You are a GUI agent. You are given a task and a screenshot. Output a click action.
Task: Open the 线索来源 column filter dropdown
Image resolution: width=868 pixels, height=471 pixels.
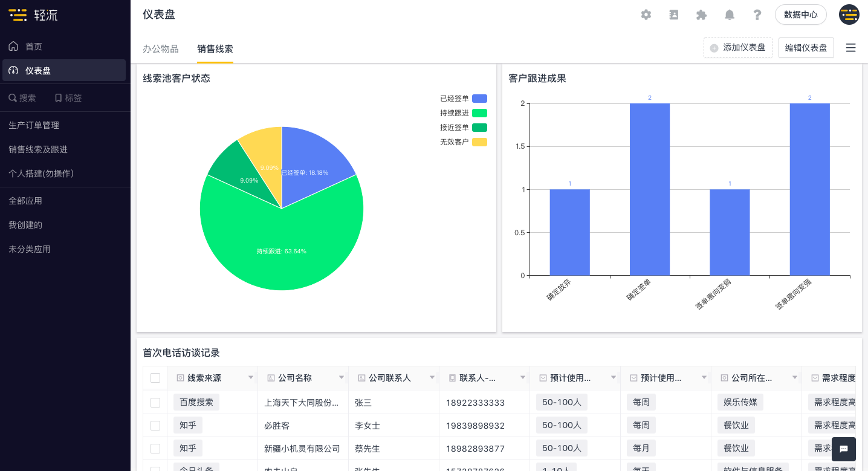pos(252,377)
